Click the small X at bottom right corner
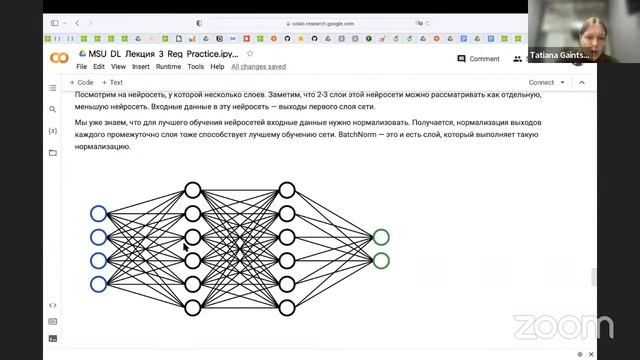Viewport: 640px width, 360px height. (x=591, y=354)
